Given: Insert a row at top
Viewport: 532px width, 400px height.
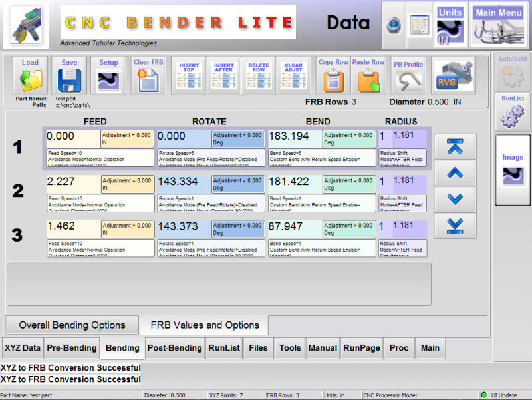Looking at the screenshot, I should click(189, 75).
